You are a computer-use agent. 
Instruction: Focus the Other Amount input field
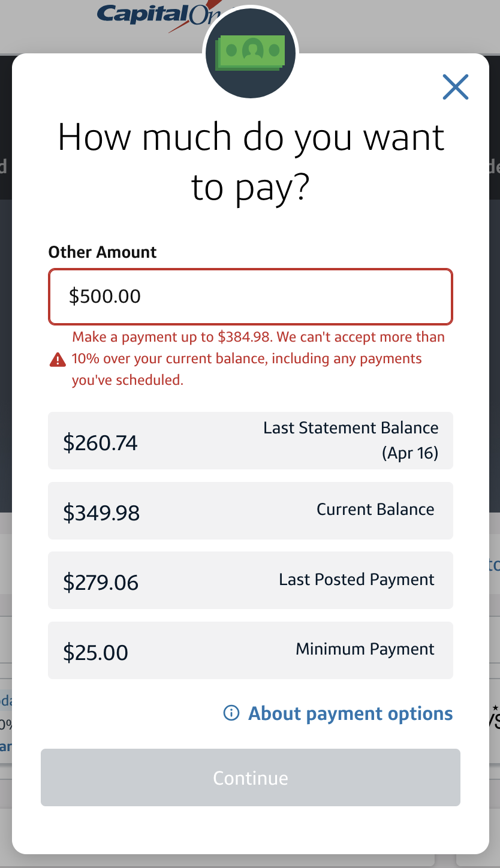[x=251, y=296]
